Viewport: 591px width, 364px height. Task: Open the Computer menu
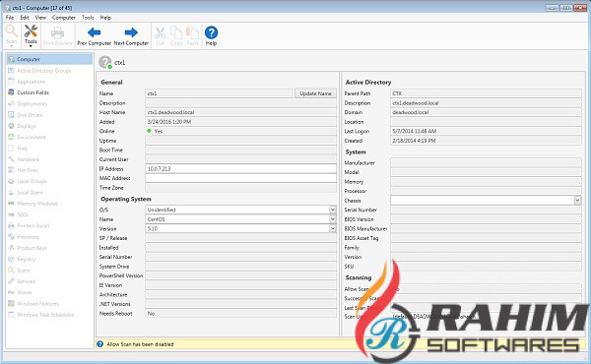(x=64, y=18)
